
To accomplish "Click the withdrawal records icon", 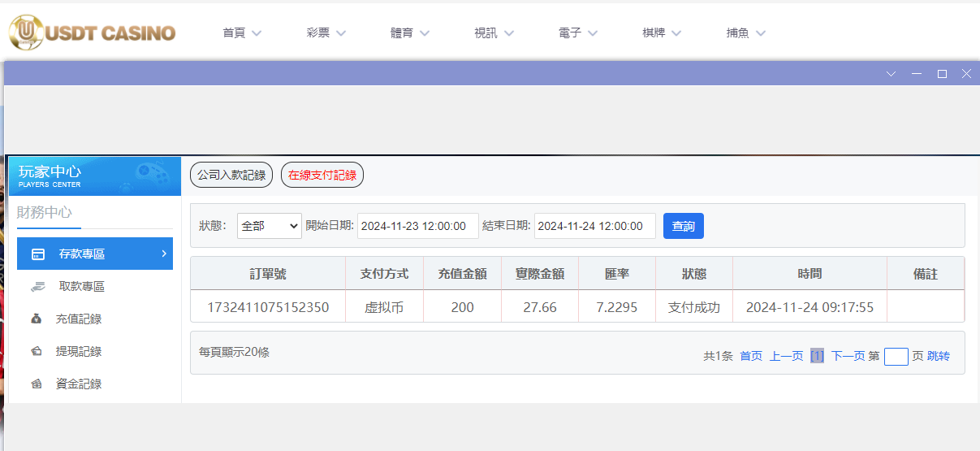I will [37, 352].
